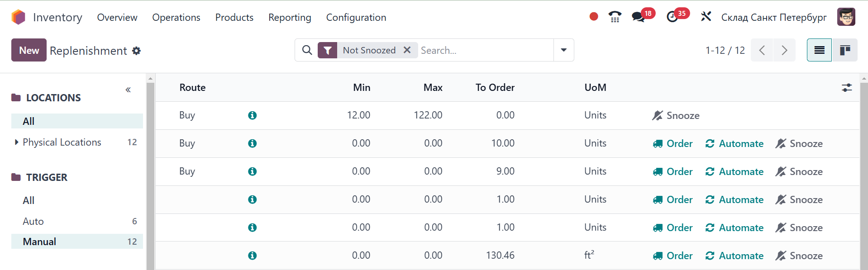The width and height of the screenshot is (868, 270).
Task: Remove the Not Snoozed filter
Action: 407,50
